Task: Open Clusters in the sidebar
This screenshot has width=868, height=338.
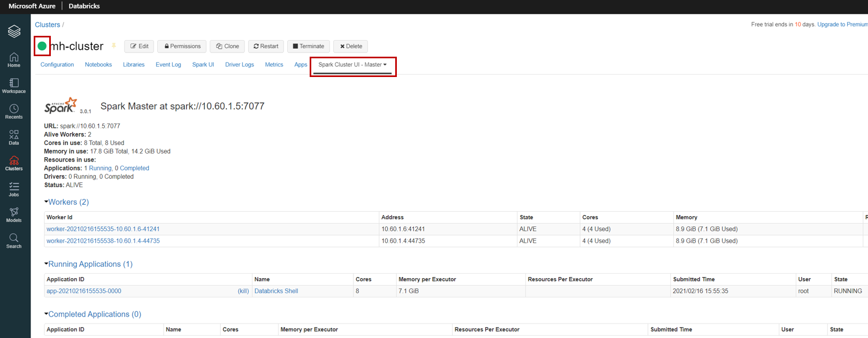Action: tap(14, 163)
